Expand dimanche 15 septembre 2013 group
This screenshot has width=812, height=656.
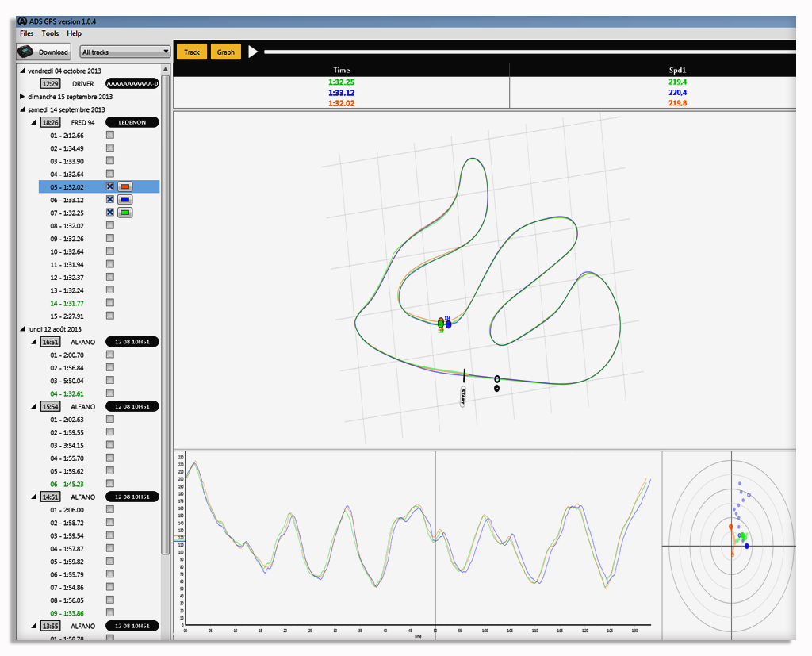click(x=22, y=97)
